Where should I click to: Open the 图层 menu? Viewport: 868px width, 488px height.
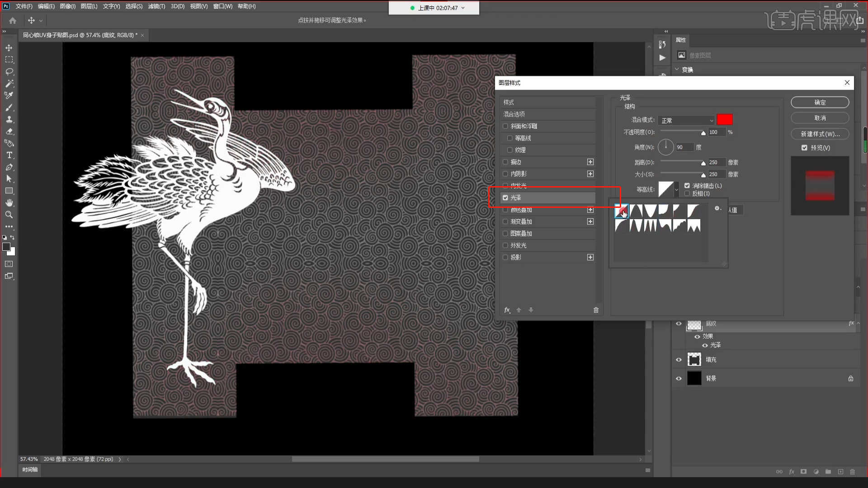(89, 6)
